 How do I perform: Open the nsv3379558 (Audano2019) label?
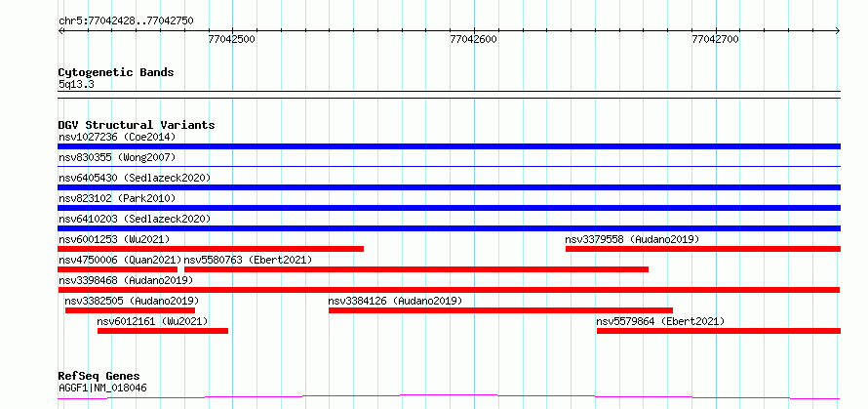[632, 239]
